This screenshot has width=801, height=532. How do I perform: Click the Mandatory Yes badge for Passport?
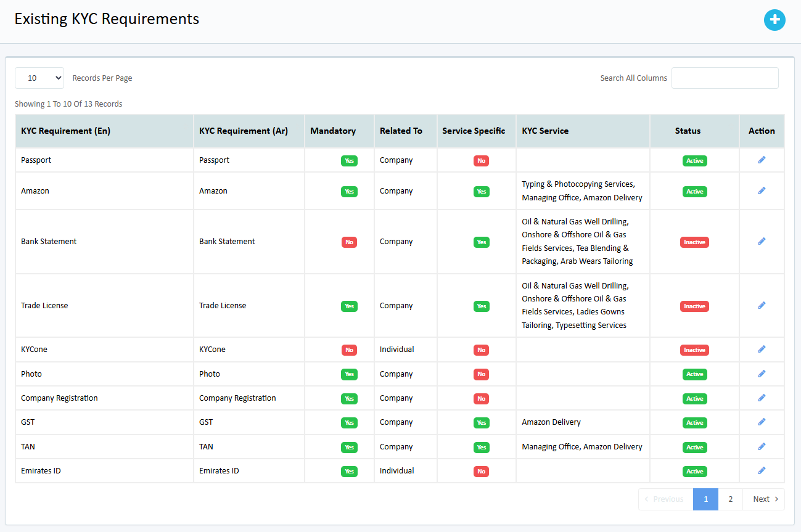(349, 161)
